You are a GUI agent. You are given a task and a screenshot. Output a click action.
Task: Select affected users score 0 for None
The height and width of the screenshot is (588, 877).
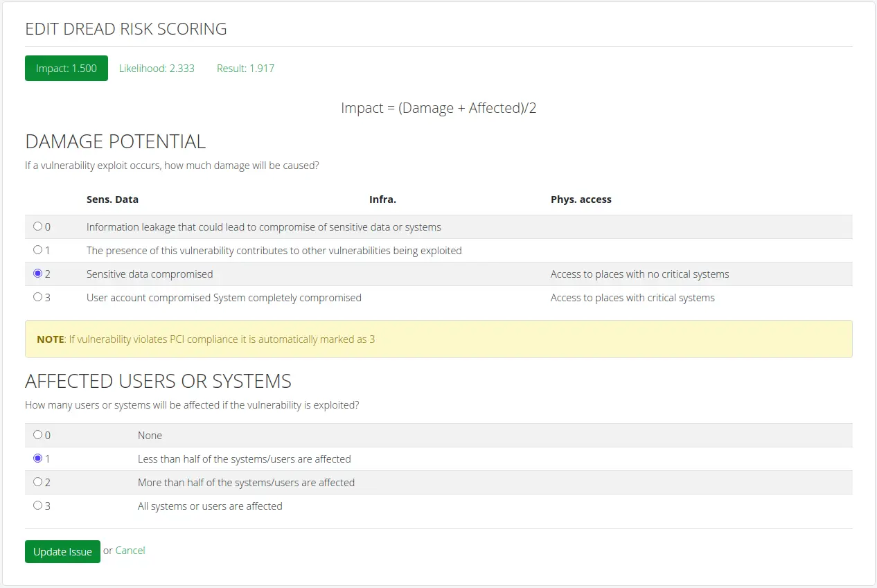(38, 435)
